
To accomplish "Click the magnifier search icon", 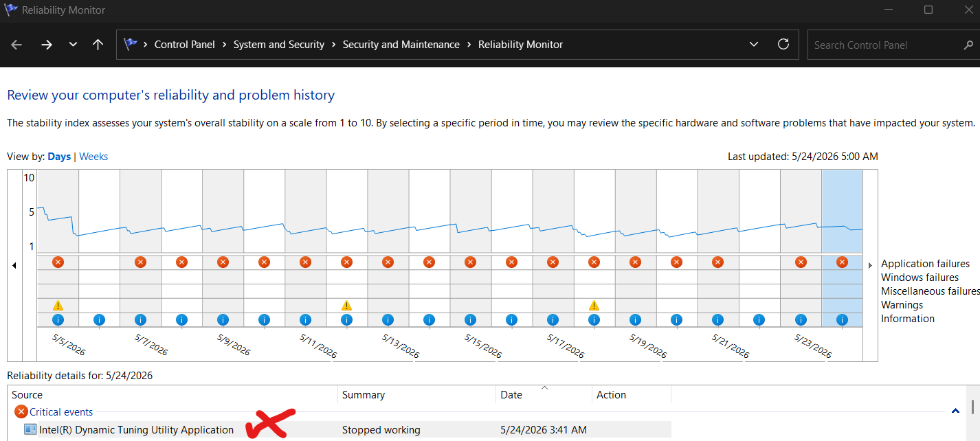I will point(968,45).
